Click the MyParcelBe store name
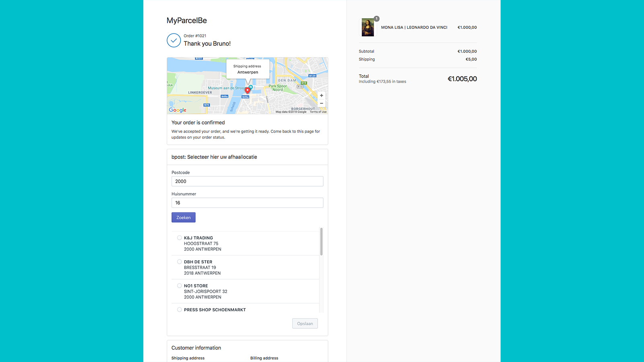 click(x=186, y=20)
